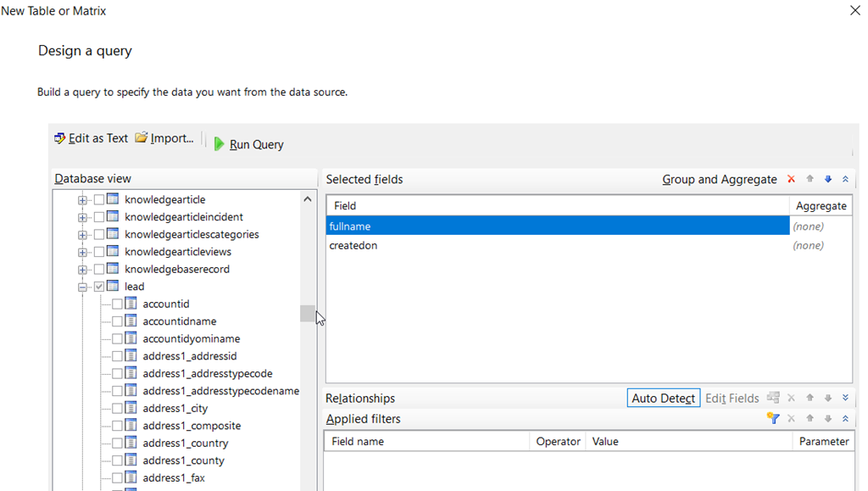The image size is (868, 491).
Task: Expand the knowledgearticlescategories node
Action: [82, 235]
